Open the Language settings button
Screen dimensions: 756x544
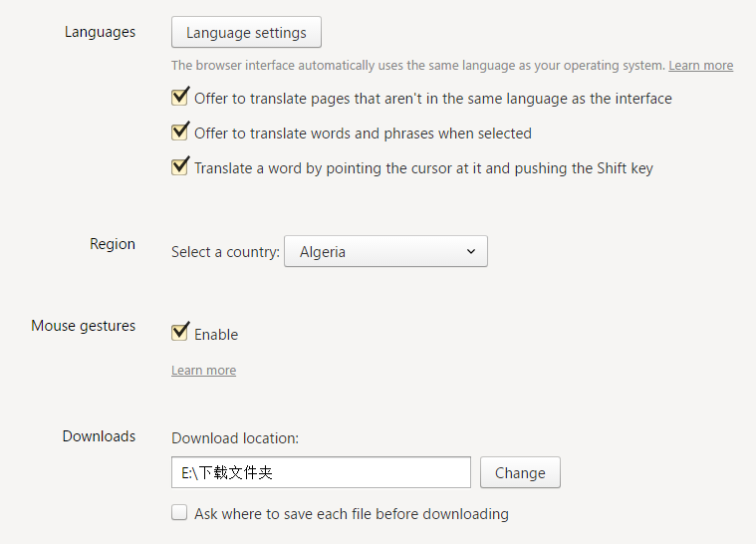pos(246,32)
